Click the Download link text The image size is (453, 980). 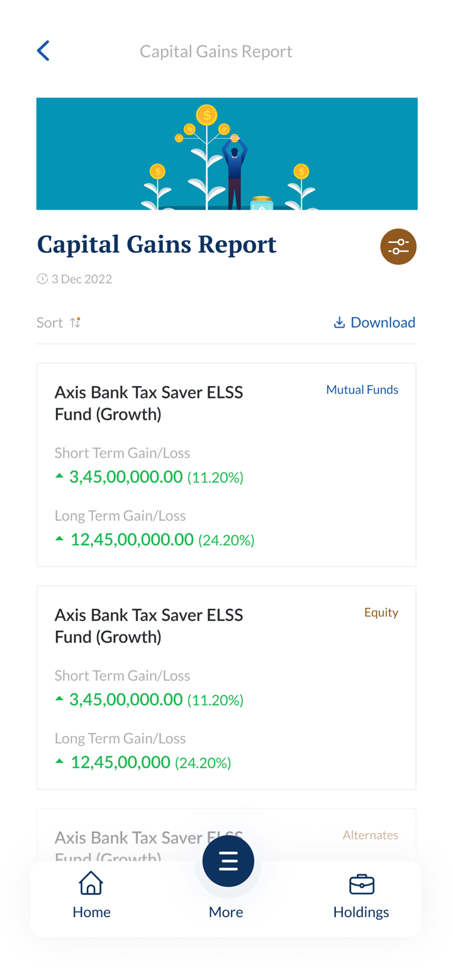(x=383, y=323)
